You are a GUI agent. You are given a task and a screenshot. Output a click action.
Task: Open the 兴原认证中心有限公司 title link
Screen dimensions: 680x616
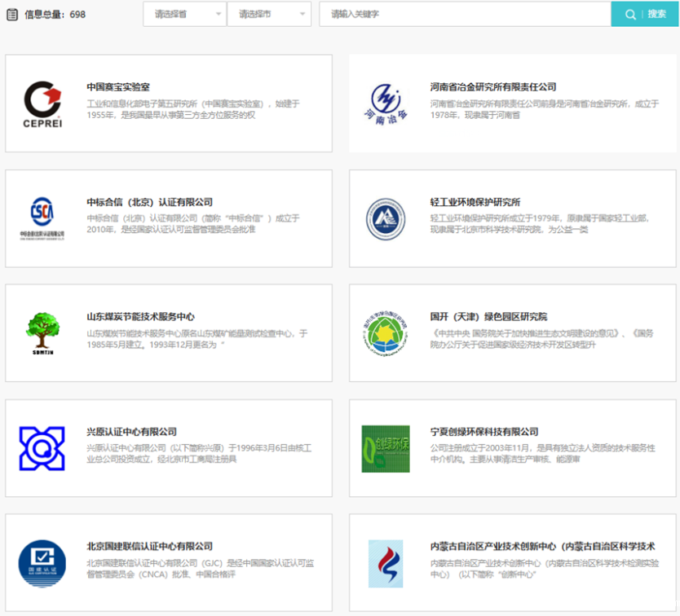click(x=131, y=432)
